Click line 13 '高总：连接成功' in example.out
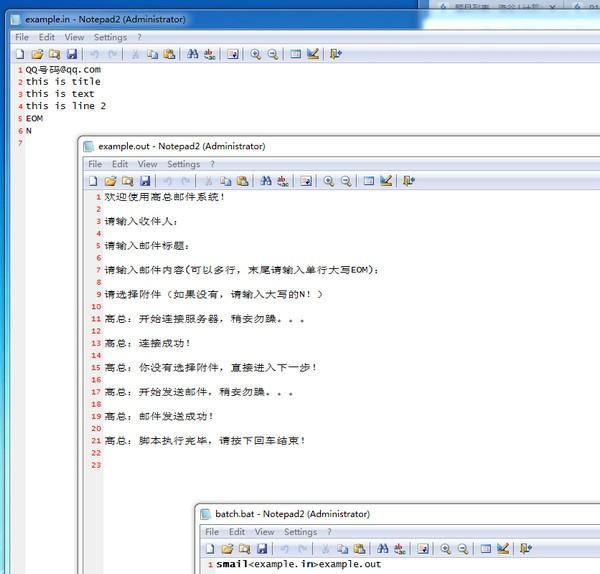Image resolution: width=600 pixels, height=574 pixels. point(147,343)
